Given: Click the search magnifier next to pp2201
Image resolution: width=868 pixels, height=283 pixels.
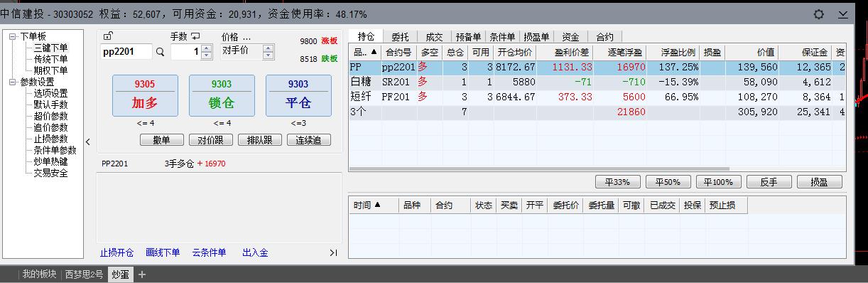Looking at the screenshot, I should pyautogui.click(x=160, y=52).
